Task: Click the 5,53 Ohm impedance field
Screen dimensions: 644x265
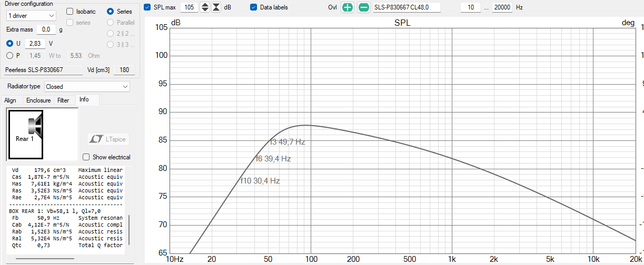Action: pyautogui.click(x=76, y=55)
